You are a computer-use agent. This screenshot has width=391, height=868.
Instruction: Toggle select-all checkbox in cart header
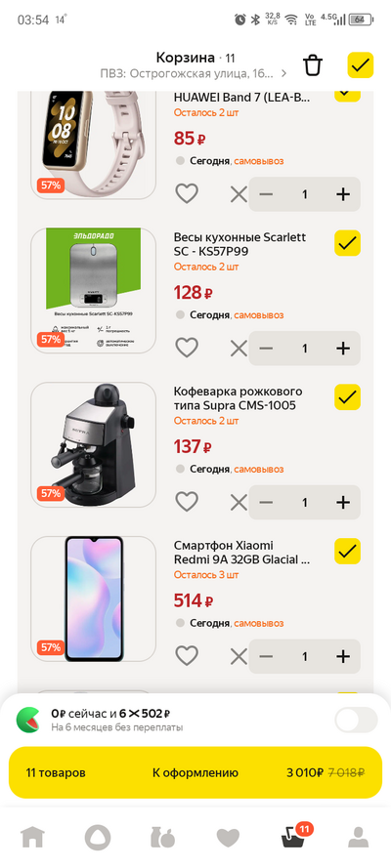(x=361, y=65)
